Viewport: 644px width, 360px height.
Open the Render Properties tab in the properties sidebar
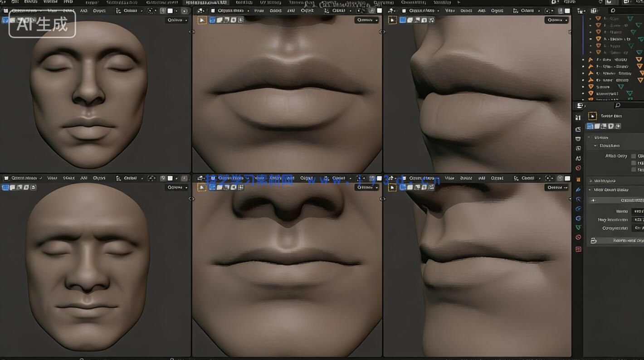tap(579, 129)
